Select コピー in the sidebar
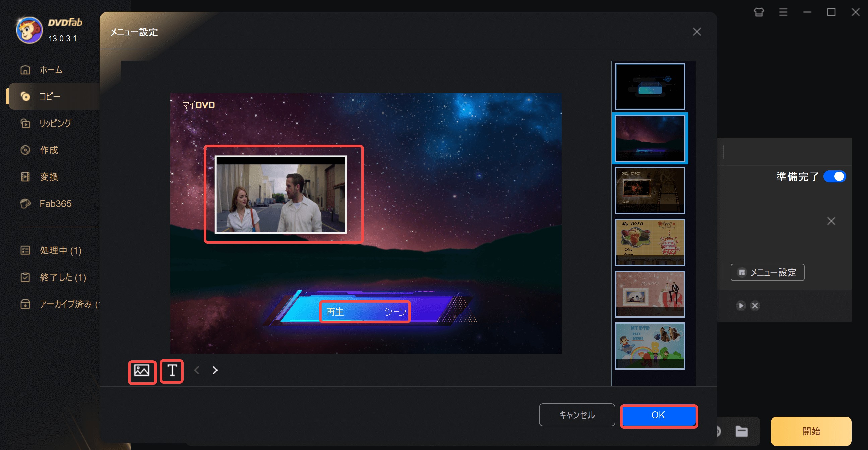Screen dimensions: 868x450 [54, 96]
